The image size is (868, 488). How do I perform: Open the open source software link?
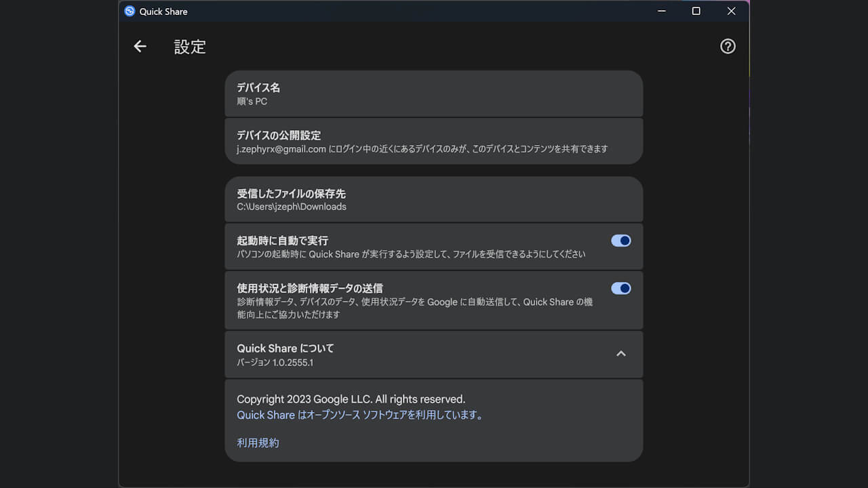pyautogui.click(x=361, y=415)
